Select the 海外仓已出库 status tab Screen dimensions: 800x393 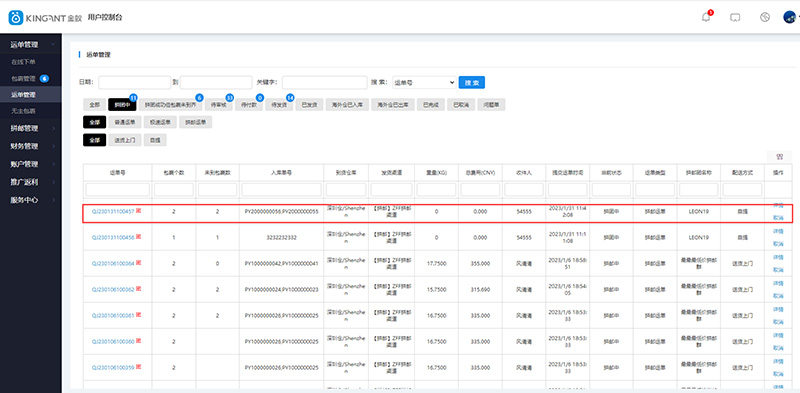pyautogui.click(x=393, y=105)
